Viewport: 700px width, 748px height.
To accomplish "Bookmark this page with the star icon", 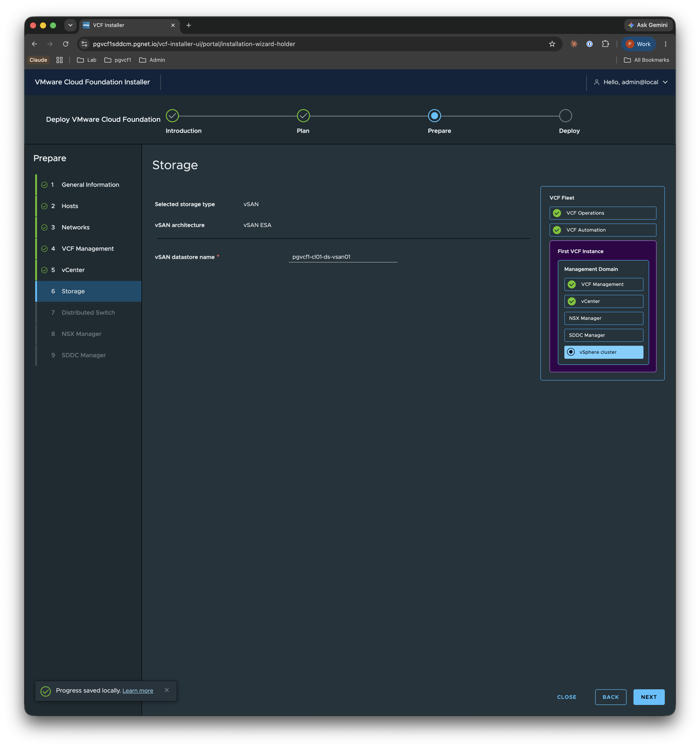I will [552, 44].
